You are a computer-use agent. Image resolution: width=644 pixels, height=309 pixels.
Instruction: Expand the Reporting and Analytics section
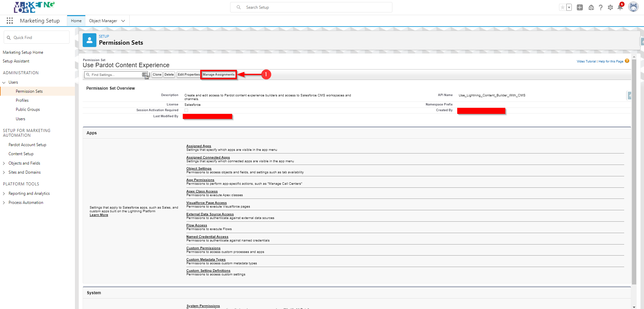click(4, 193)
